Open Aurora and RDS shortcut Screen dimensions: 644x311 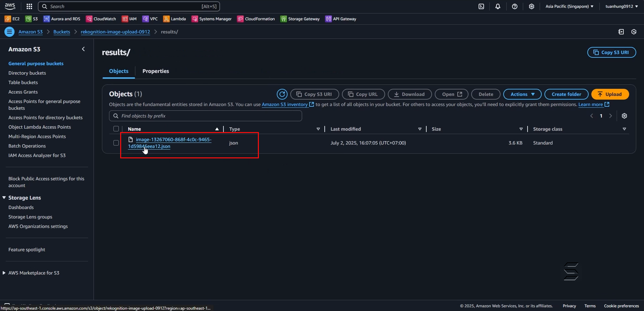(x=62, y=19)
